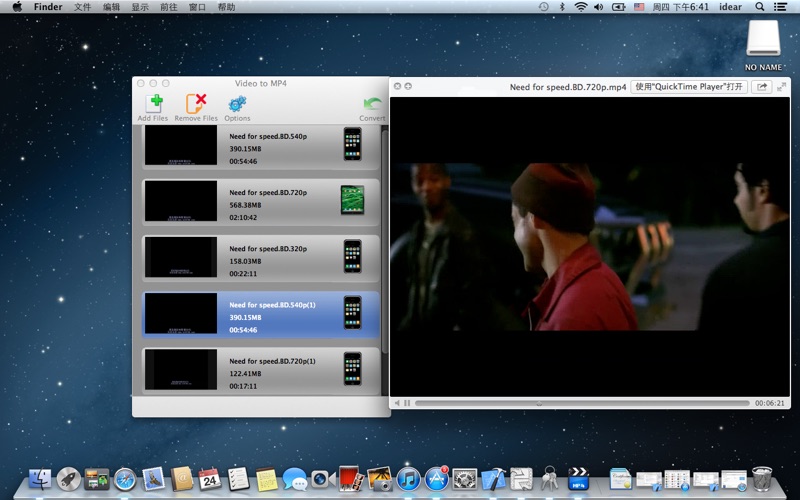Click the Wi-Fi menu bar icon
This screenshot has height=500, width=800.
580,7
